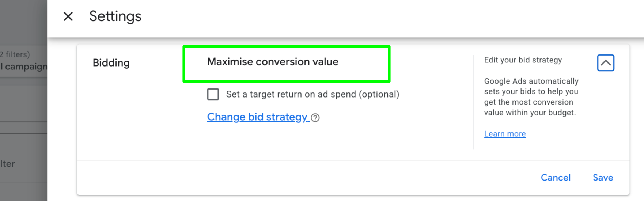Open the Learn more link
This screenshot has width=644, height=201.
click(x=505, y=134)
